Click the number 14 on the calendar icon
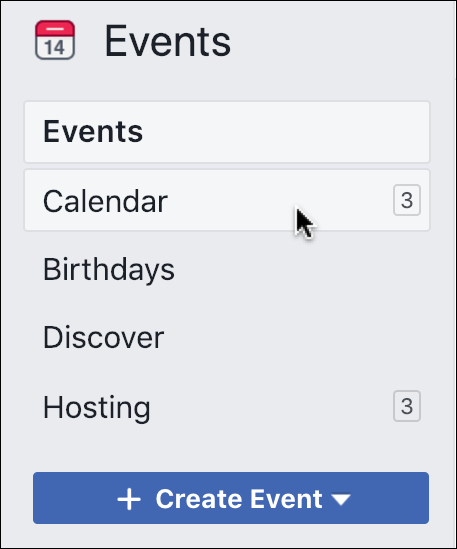The width and height of the screenshot is (457, 549). (55, 47)
